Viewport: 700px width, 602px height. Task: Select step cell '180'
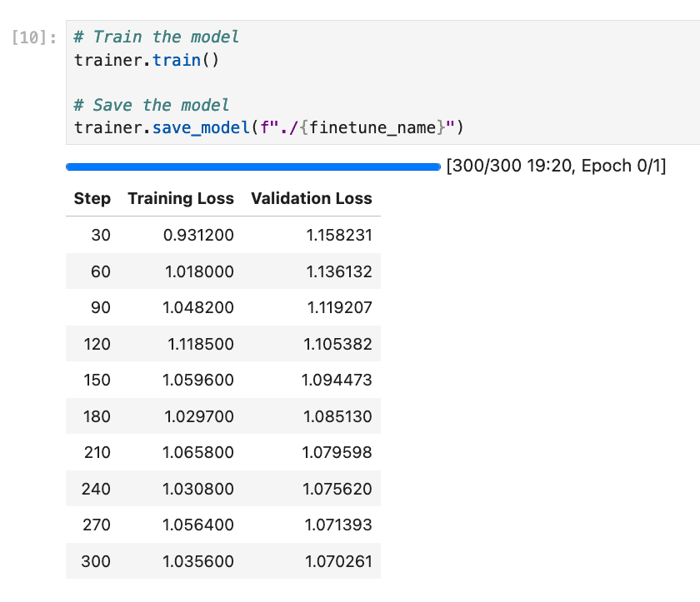[97, 416]
